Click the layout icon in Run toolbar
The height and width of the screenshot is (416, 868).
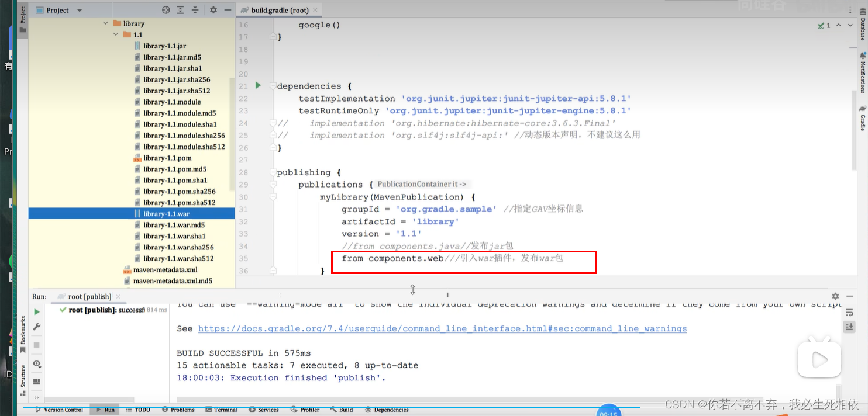[36, 382]
